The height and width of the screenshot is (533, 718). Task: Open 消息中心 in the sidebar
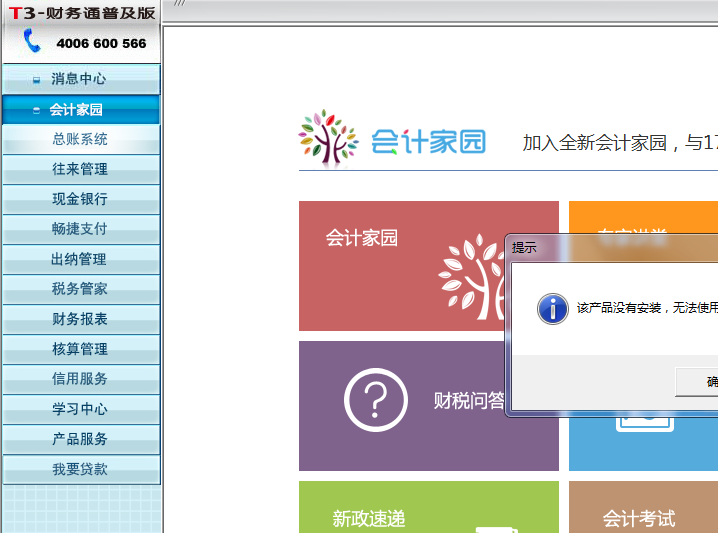coord(82,79)
